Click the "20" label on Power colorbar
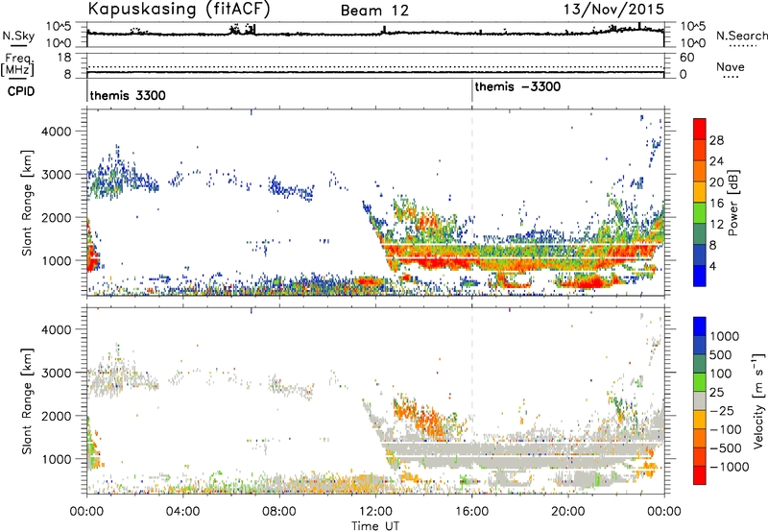Image resolution: width=768 pixels, height=532 pixels. point(716,182)
